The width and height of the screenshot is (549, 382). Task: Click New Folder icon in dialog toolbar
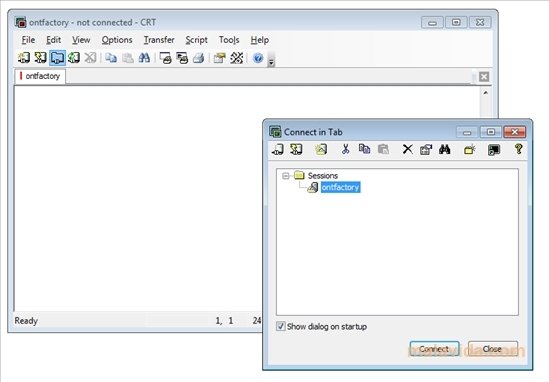470,150
